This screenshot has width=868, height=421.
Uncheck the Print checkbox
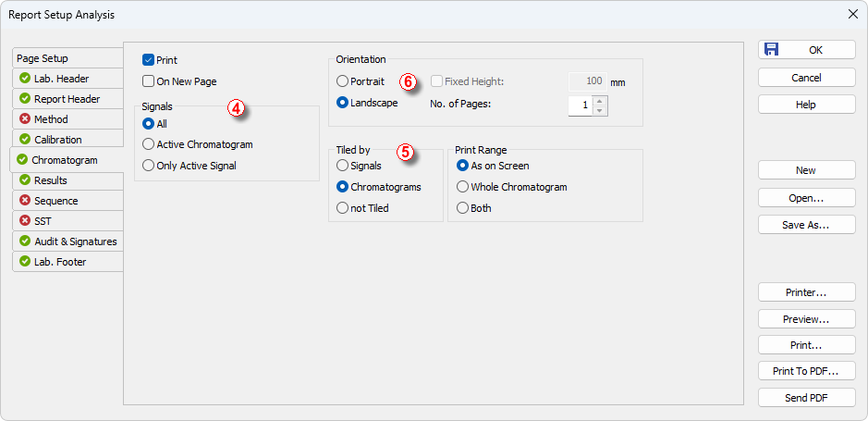(x=149, y=60)
